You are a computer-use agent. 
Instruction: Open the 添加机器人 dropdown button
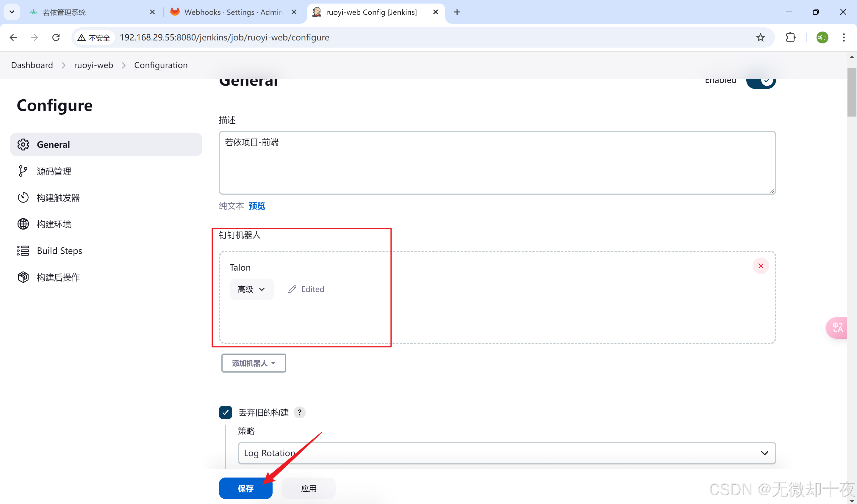254,363
